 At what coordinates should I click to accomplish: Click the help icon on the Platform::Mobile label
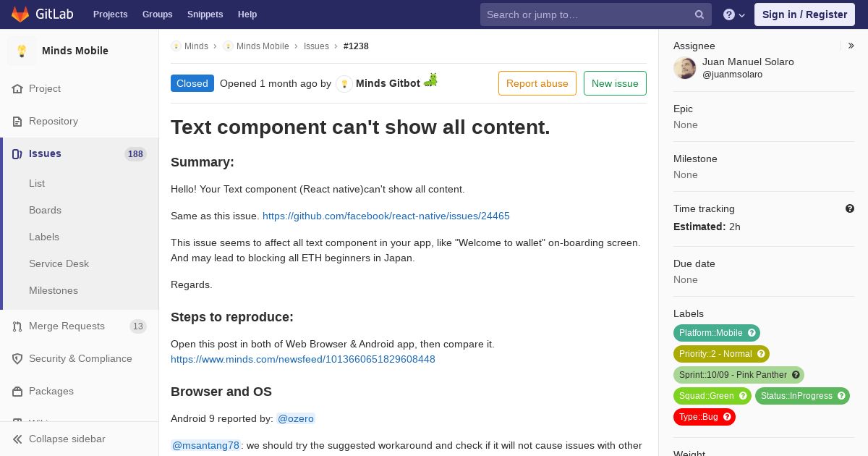pyautogui.click(x=752, y=333)
